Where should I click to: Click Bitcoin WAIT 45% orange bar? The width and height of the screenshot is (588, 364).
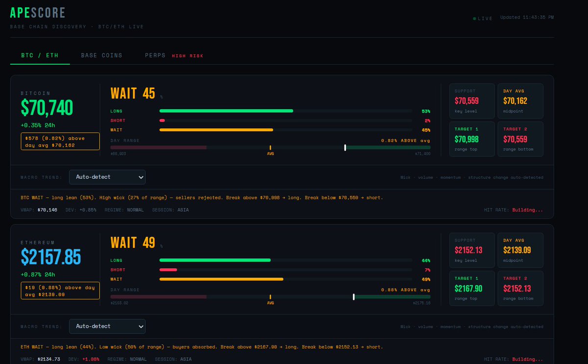[216, 130]
